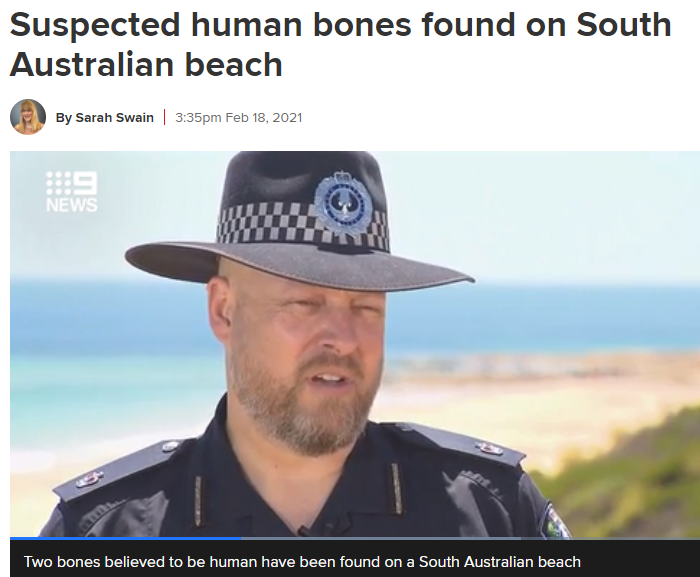The width and height of the screenshot is (700, 577).
Task: Click the 9 News logo watermark
Action: [x=72, y=192]
